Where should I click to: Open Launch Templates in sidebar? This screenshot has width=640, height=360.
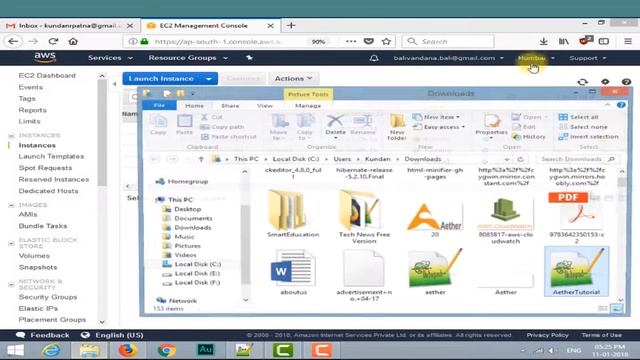coord(51,156)
